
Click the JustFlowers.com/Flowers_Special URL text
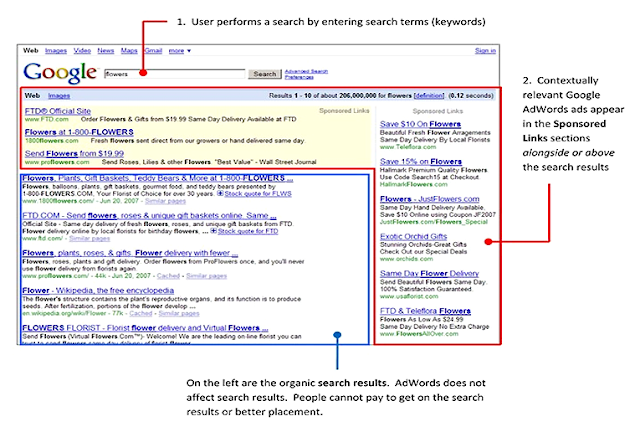tap(434, 222)
